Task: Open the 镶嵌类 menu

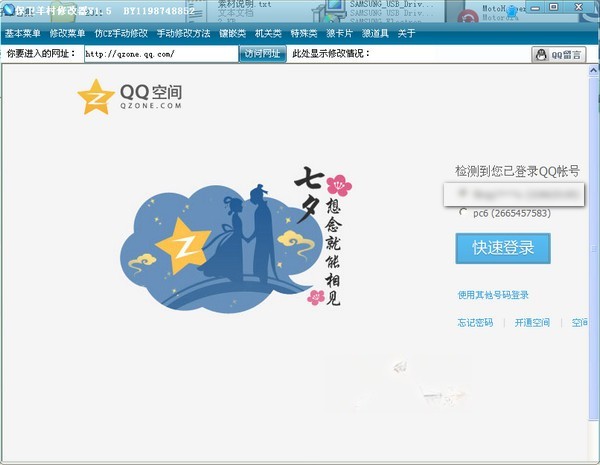Action: 233,33
